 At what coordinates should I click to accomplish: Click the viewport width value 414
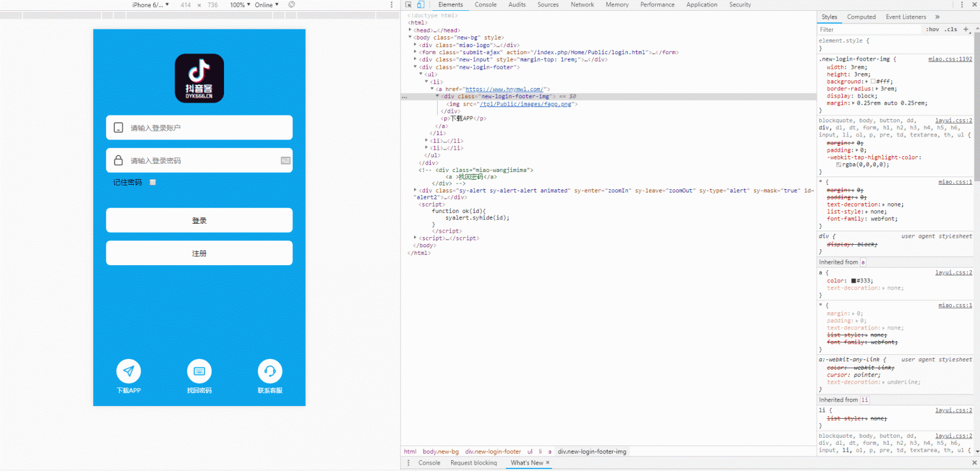coord(186,4)
